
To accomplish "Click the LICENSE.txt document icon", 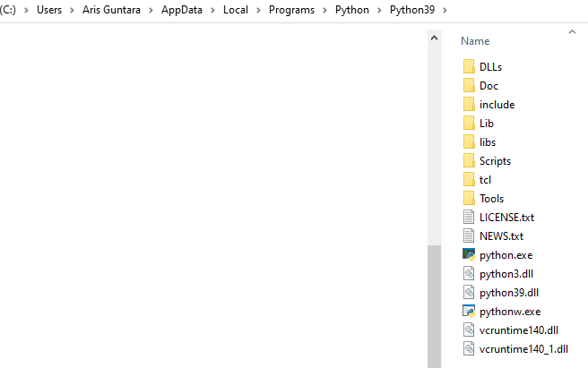I will 469,217.
